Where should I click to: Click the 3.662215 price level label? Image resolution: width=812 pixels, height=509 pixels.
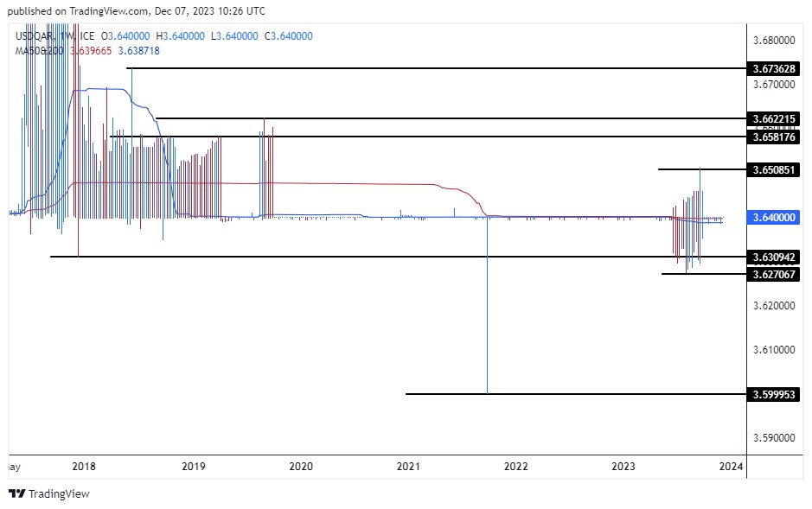click(774, 118)
